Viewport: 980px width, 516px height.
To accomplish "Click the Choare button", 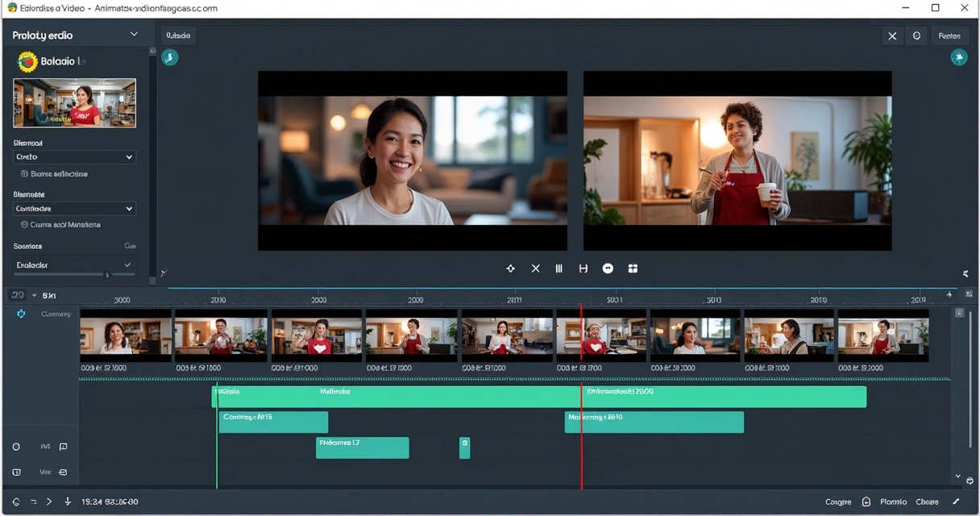I will 927,501.
